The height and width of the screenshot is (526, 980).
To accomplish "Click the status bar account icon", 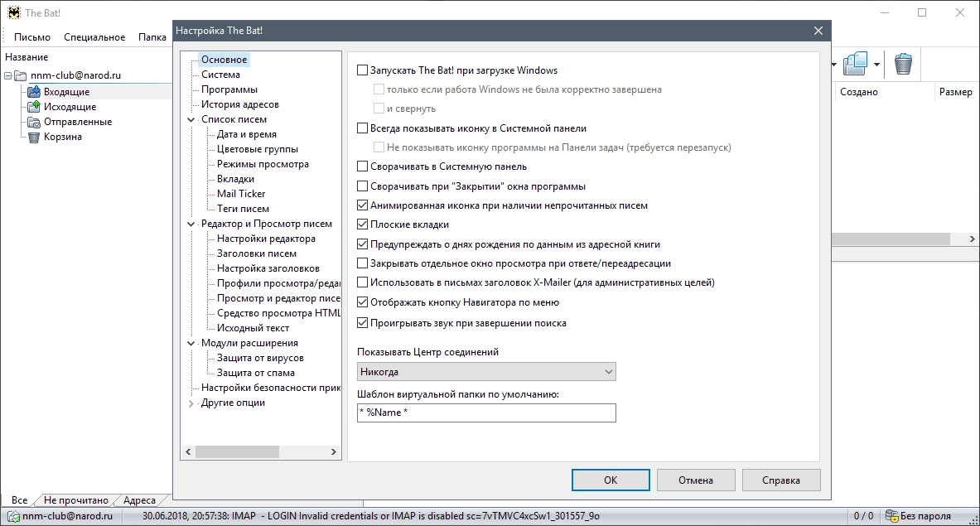I will click(13, 516).
